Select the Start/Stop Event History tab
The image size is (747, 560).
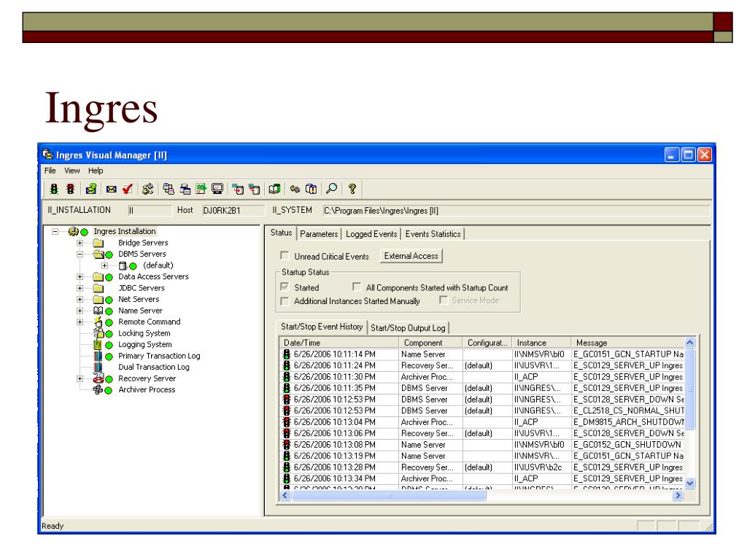(x=322, y=327)
